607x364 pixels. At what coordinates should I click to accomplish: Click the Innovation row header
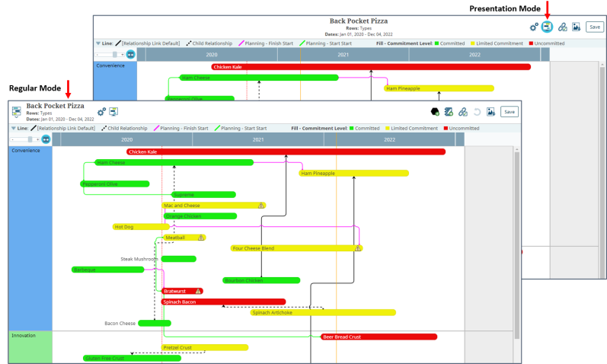point(30,347)
